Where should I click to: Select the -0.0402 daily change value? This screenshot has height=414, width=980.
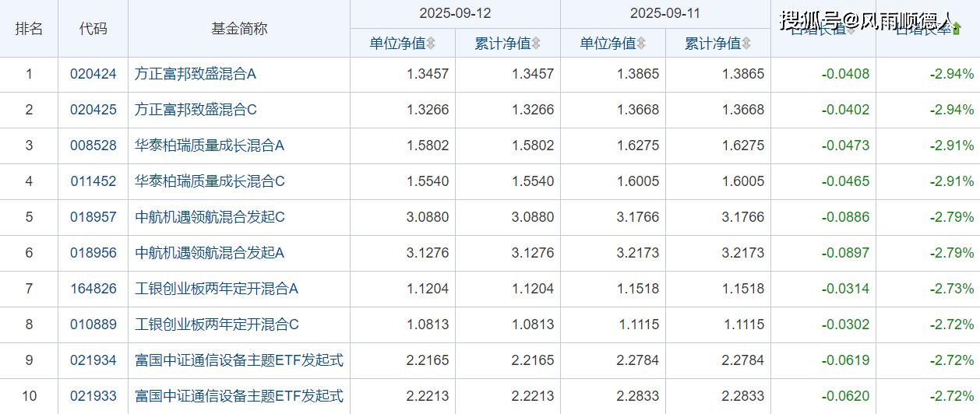pos(845,111)
